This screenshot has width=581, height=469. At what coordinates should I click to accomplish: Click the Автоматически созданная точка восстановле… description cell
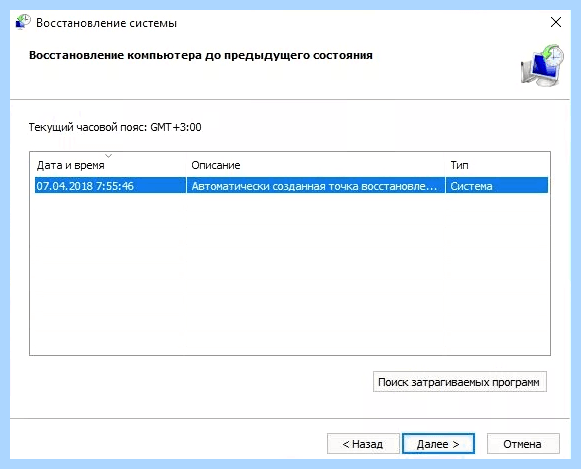tap(315, 186)
